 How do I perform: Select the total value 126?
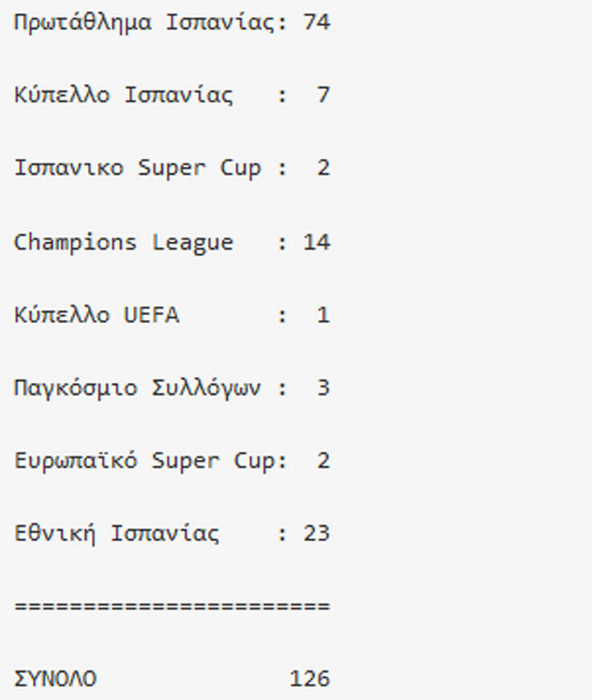pyautogui.click(x=310, y=680)
